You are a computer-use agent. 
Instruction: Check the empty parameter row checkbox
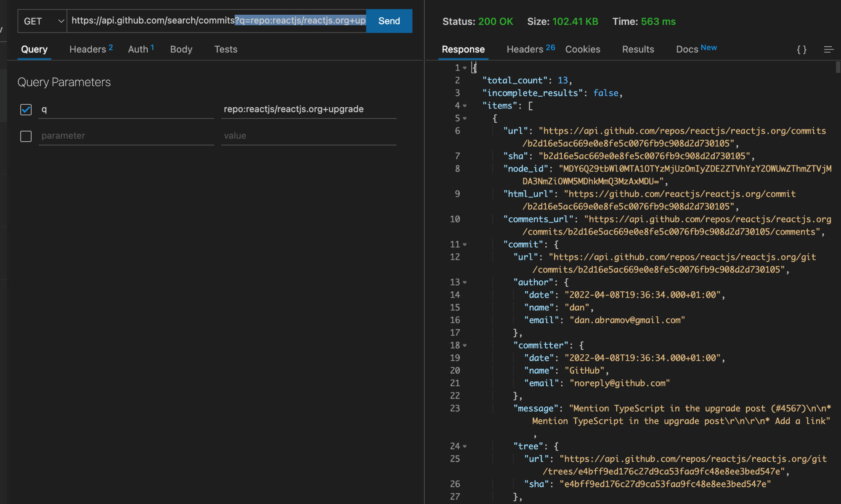tap(26, 136)
